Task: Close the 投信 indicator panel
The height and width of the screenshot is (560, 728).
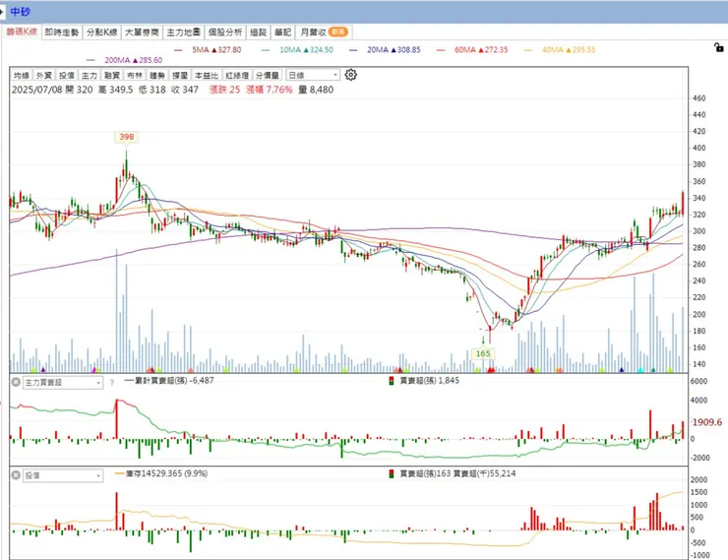Action: (x=16, y=475)
